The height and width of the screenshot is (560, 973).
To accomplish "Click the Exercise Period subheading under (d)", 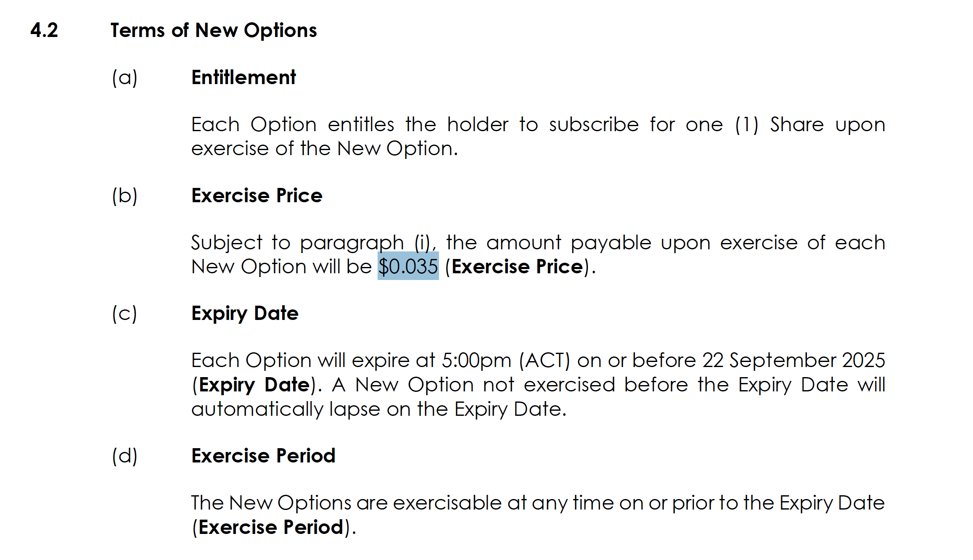I will tap(263, 456).
